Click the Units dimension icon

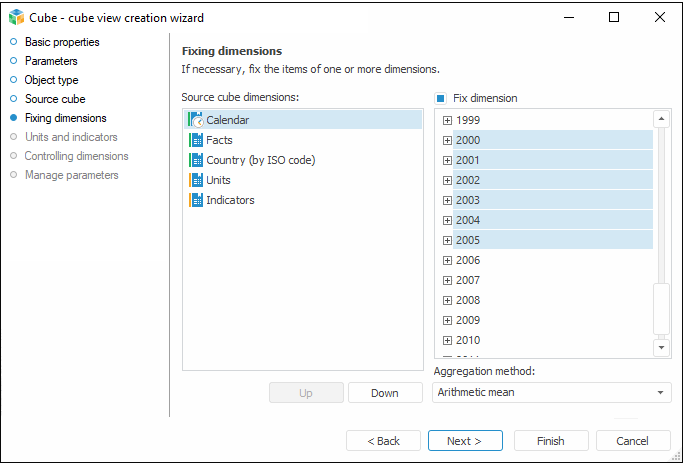(196, 180)
